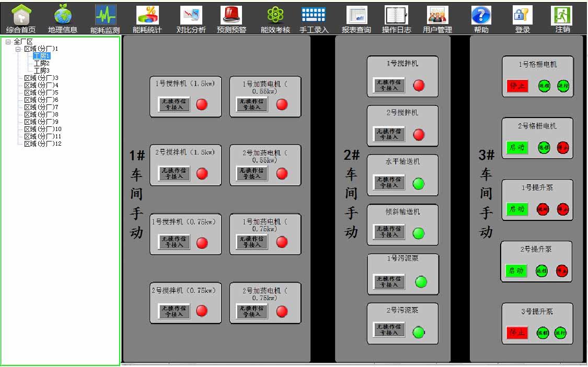Viewport: 588px width, 367px height.
Task: Click green indicator light of 1号污泥泵
Action: pos(421,282)
